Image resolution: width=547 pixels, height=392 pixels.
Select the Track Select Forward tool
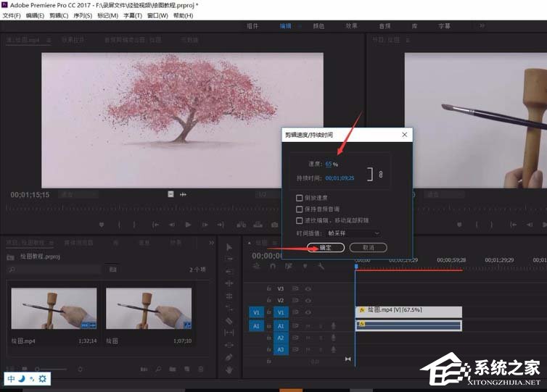[x=229, y=259]
